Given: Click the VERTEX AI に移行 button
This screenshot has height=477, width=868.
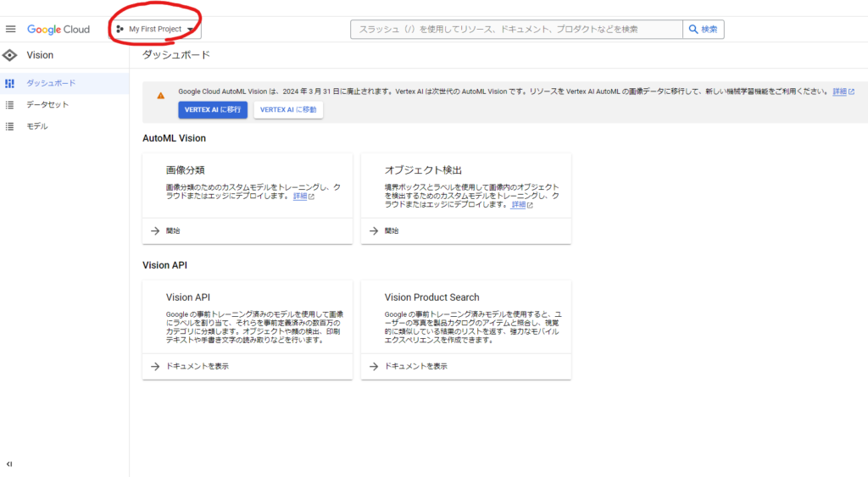Looking at the screenshot, I should pos(213,109).
